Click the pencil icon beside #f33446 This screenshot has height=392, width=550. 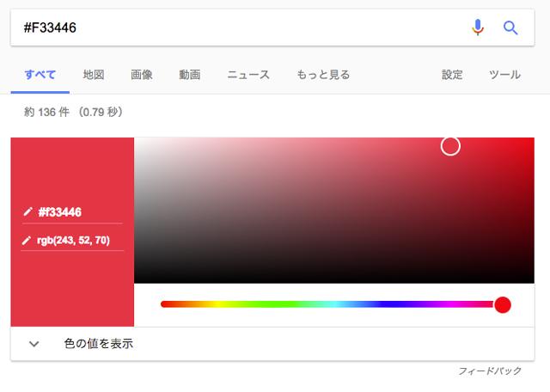coord(27,212)
